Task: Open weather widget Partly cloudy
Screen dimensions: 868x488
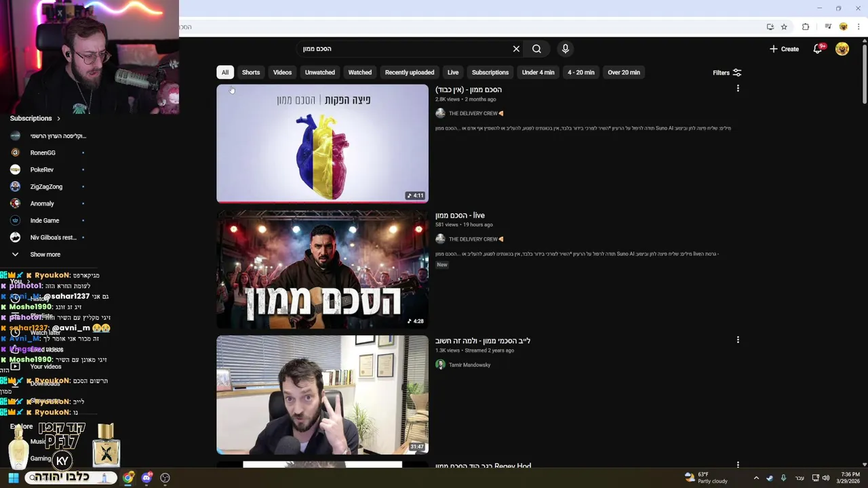Action: pos(706,478)
